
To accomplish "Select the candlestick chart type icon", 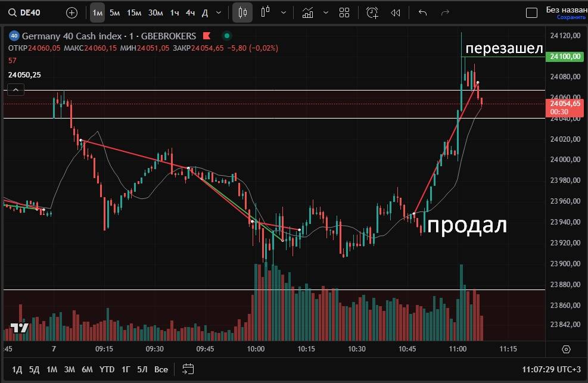I will pyautogui.click(x=242, y=13).
